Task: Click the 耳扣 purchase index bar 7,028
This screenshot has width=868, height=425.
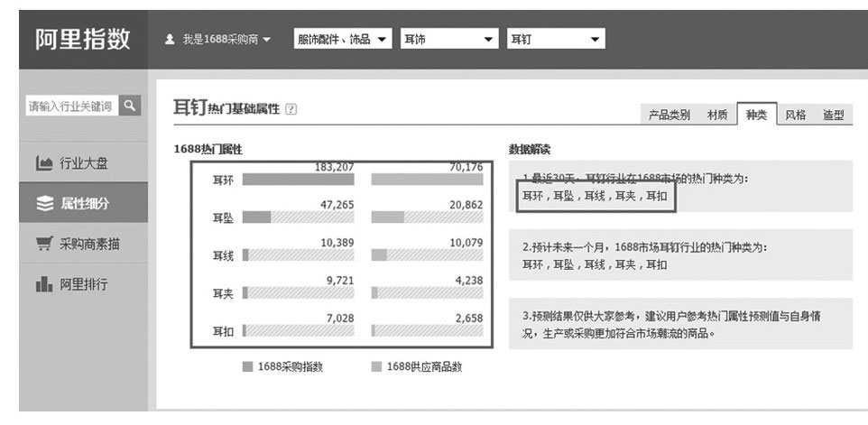Action: click(299, 330)
